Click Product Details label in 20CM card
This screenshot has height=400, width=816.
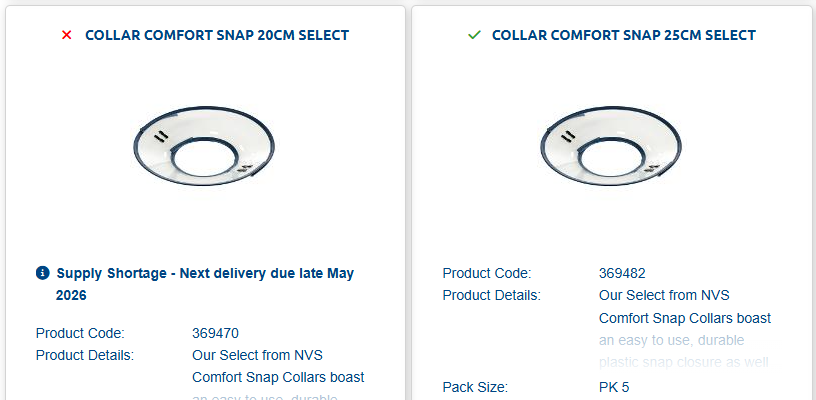(x=85, y=354)
